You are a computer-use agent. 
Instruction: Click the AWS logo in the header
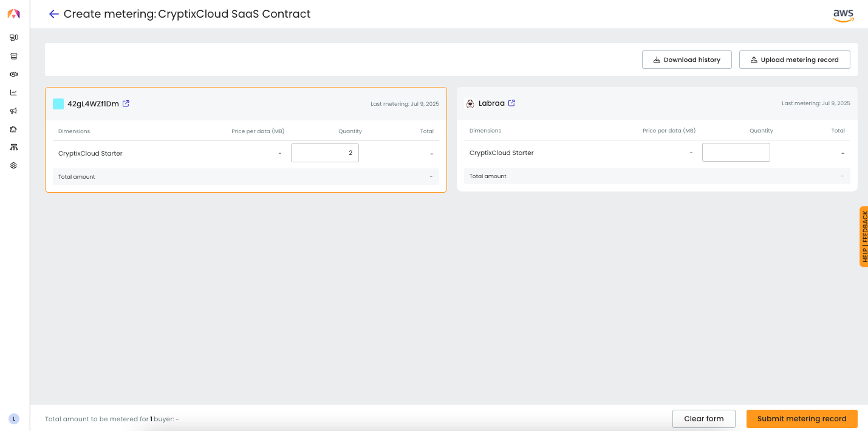[x=843, y=15]
